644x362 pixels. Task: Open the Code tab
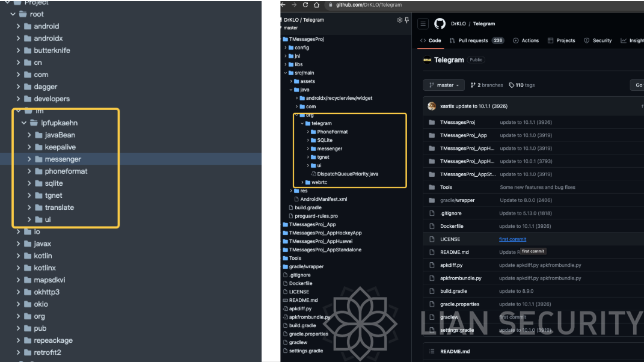click(x=431, y=41)
